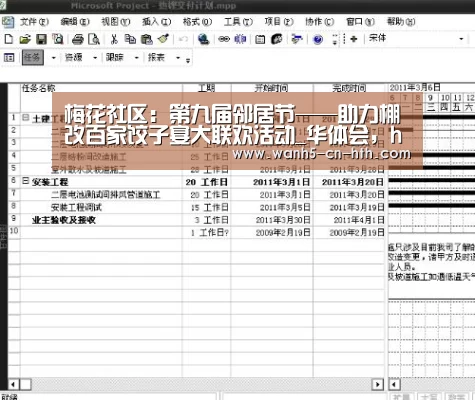
Task: Expand the dropdown arrow next to 任务
Action: (54, 58)
